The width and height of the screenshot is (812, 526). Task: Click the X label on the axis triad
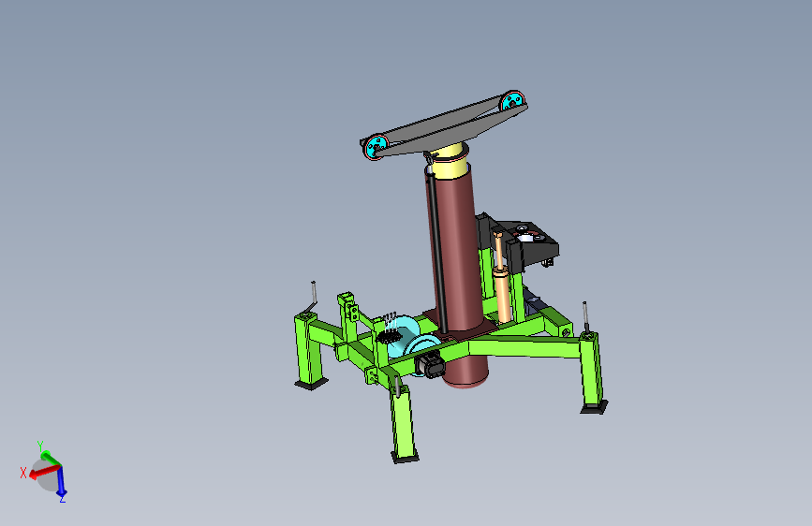pyautogui.click(x=23, y=473)
